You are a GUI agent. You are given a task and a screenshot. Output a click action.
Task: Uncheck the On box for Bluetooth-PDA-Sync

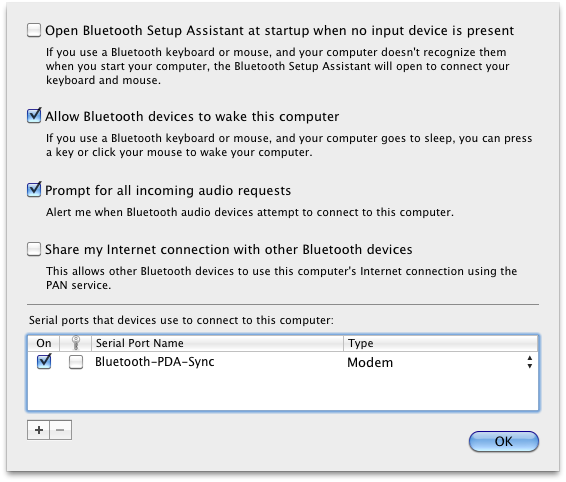pyautogui.click(x=44, y=361)
